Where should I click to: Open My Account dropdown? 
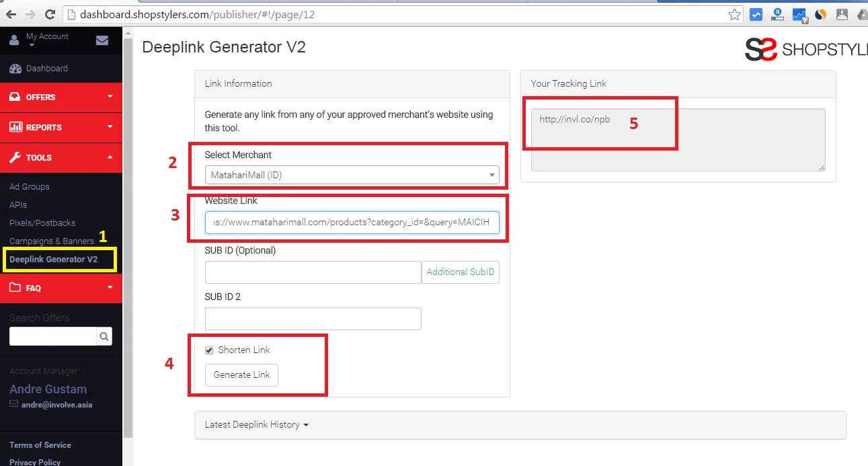47,40
